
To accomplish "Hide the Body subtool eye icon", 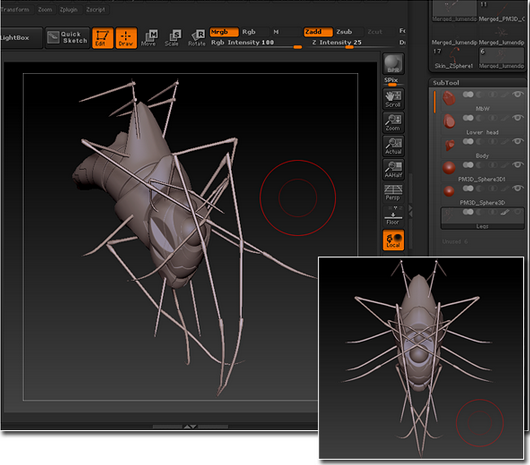I will (518, 141).
